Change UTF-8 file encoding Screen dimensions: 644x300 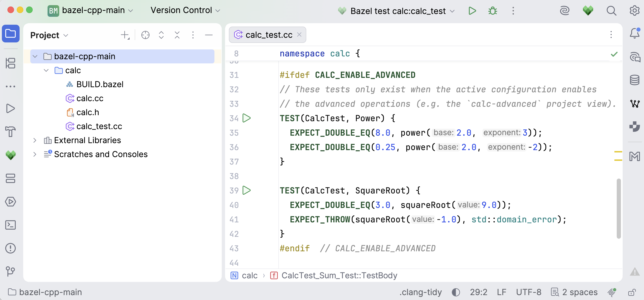point(528,292)
